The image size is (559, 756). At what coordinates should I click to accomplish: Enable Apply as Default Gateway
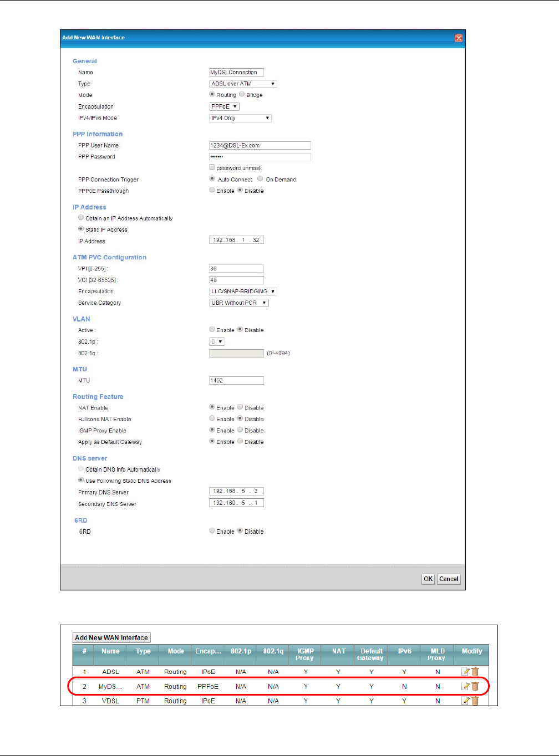pos(212,441)
